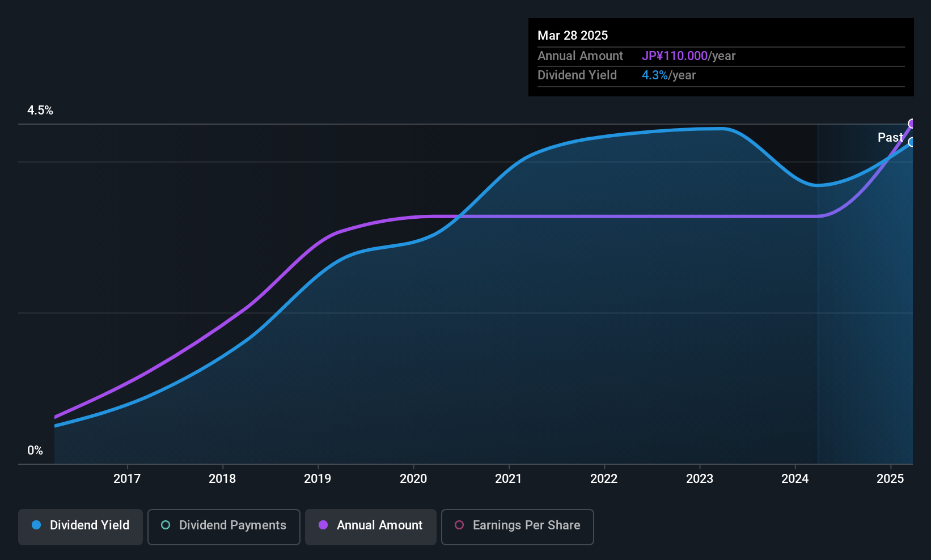Enable the Earnings Per Share series
931x560 pixels.
517,527
